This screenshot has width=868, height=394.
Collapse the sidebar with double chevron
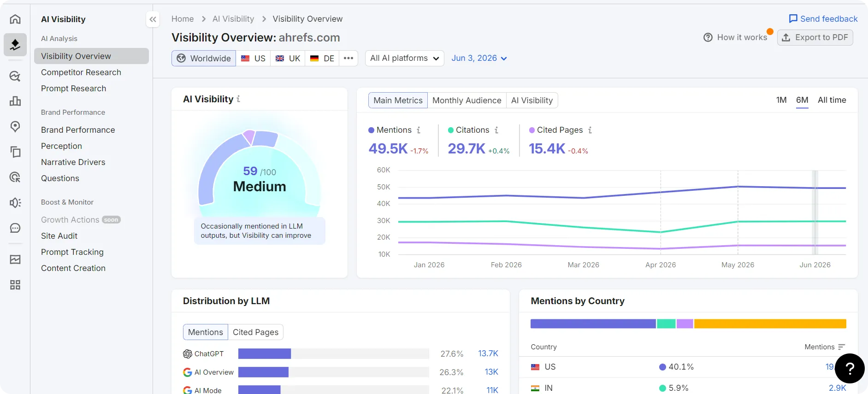[x=153, y=19]
